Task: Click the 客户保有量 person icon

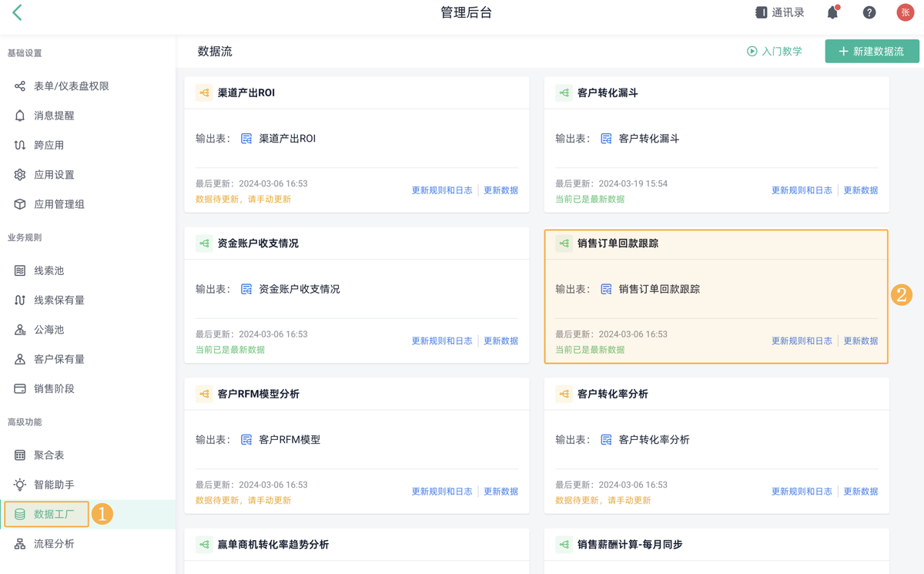Action: [x=20, y=359]
